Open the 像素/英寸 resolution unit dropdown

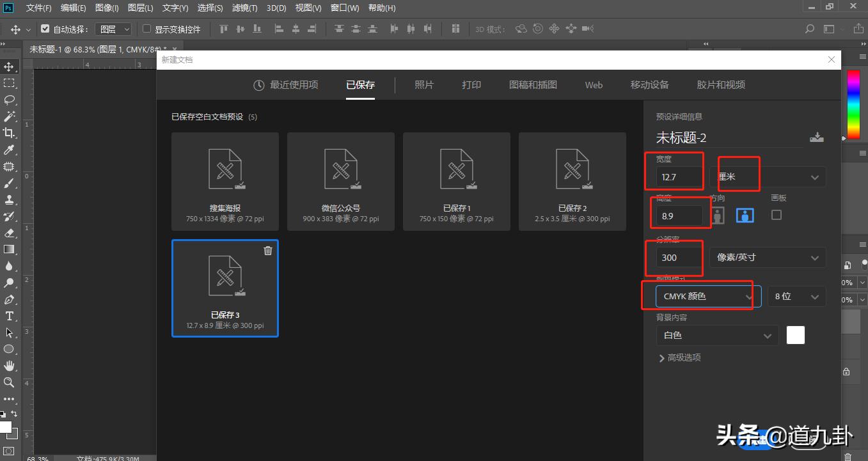coord(767,257)
